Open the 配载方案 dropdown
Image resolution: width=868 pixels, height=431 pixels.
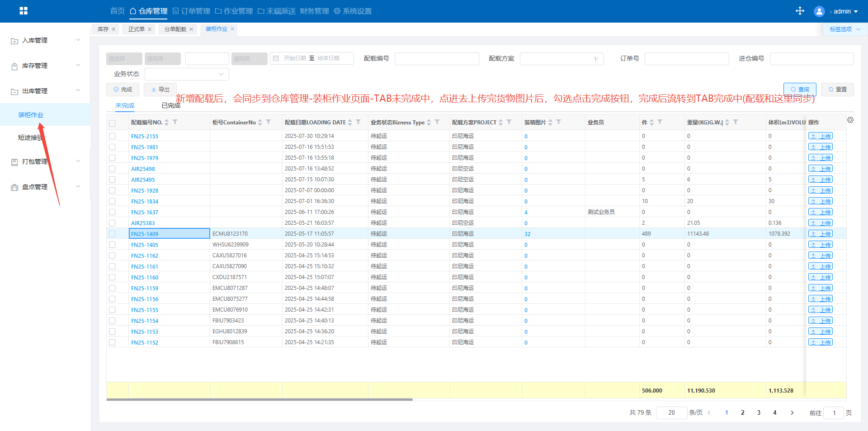point(561,59)
